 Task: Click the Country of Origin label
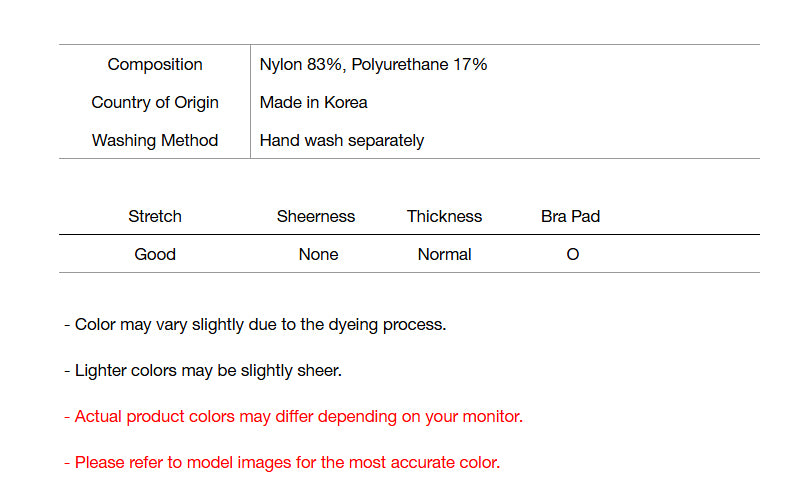pyautogui.click(x=155, y=103)
